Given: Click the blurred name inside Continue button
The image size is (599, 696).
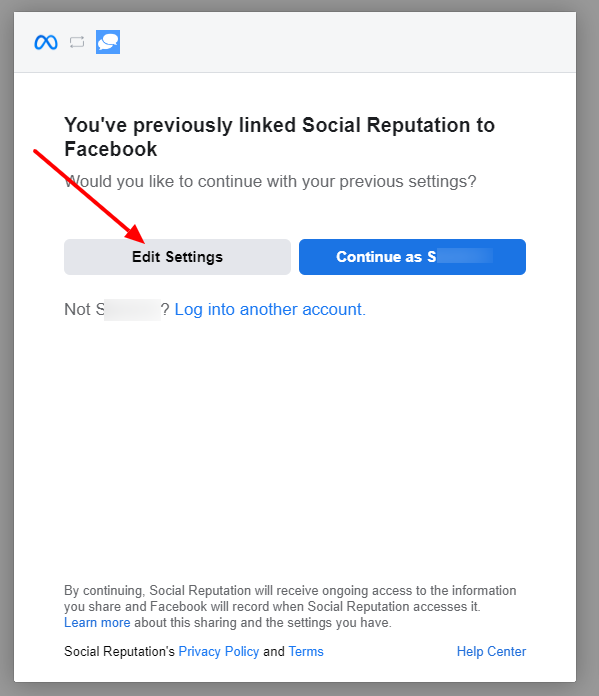Looking at the screenshot, I should click(464, 256).
